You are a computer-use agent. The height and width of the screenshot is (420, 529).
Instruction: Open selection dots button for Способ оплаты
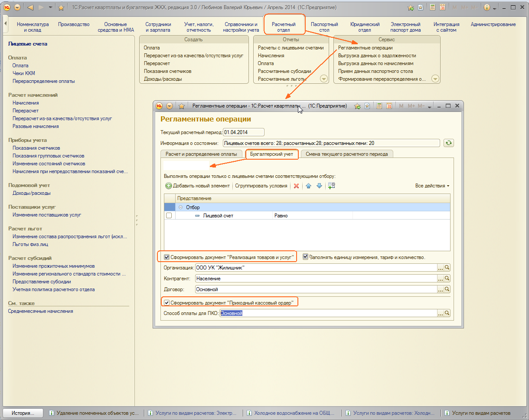click(441, 313)
